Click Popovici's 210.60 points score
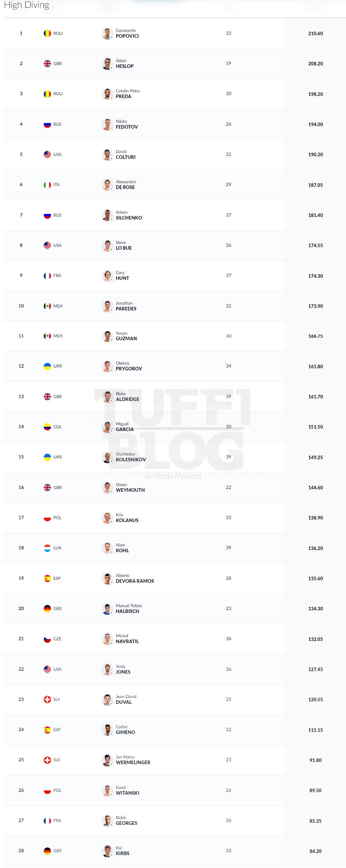This screenshot has height=868, width=346. coord(315,33)
